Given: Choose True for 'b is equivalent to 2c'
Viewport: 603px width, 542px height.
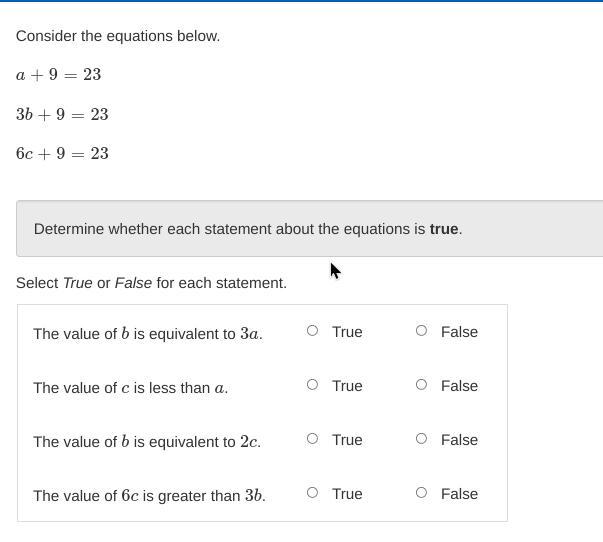Looking at the screenshot, I should coord(312,439).
